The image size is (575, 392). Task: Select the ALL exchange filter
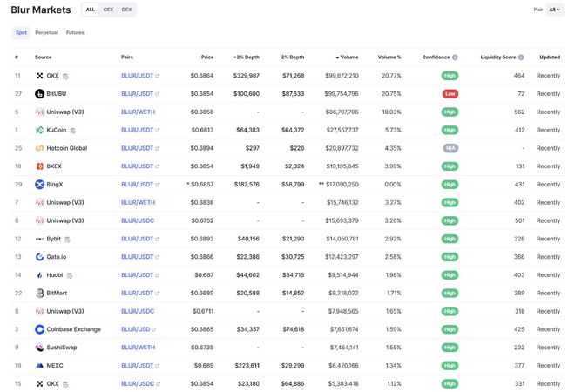tap(90, 10)
